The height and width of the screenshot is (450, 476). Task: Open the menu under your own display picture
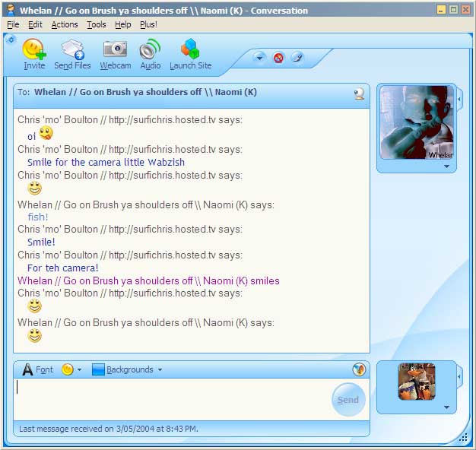tap(446, 407)
